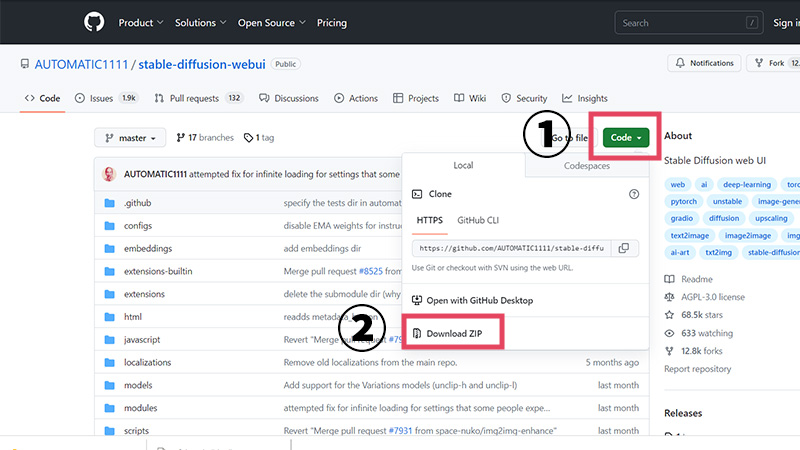Select the GitHub CLI clone option

pyautogui.click(x=478, y=220)
